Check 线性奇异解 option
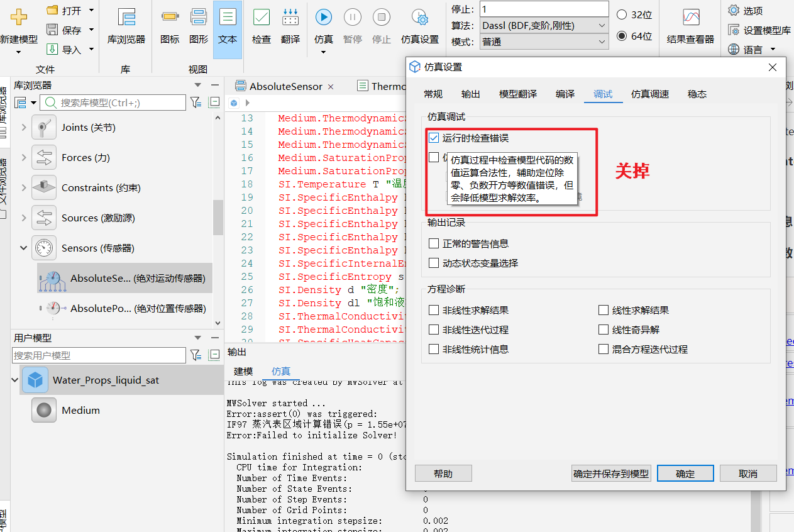Image resolution: width=794 pixels, height=532 pixels. pos(604,330)
